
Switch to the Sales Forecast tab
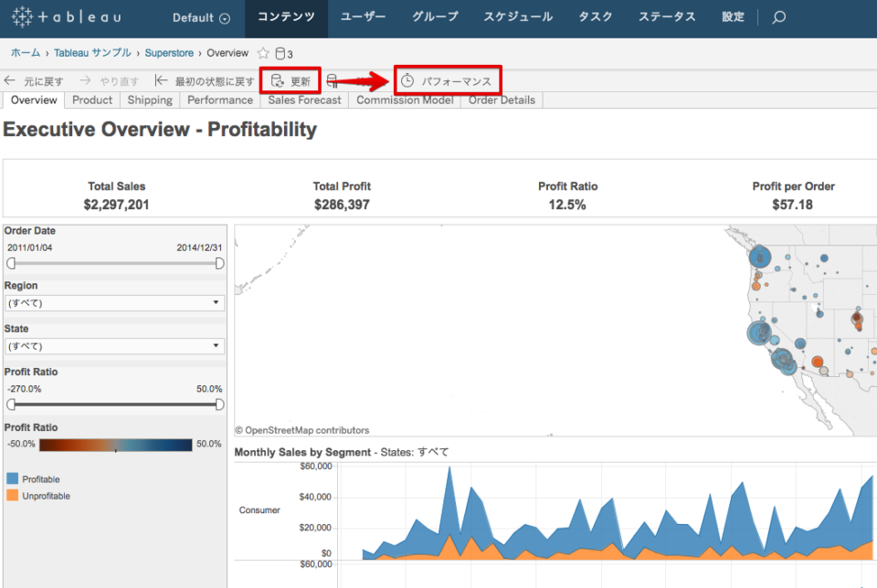click(x=304, y=100)
